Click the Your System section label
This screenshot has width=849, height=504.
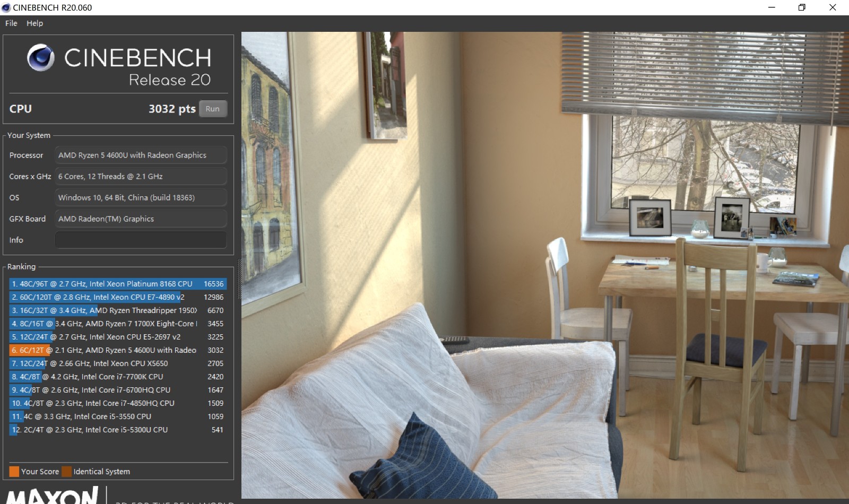tap(29, 135)
